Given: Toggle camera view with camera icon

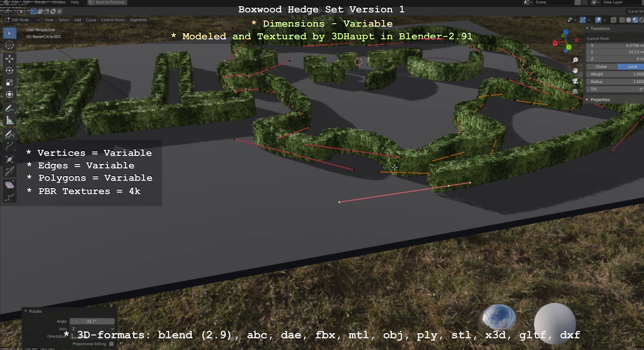Looking at the screenshot, I should pyautogui.click(x=575, y=81).
